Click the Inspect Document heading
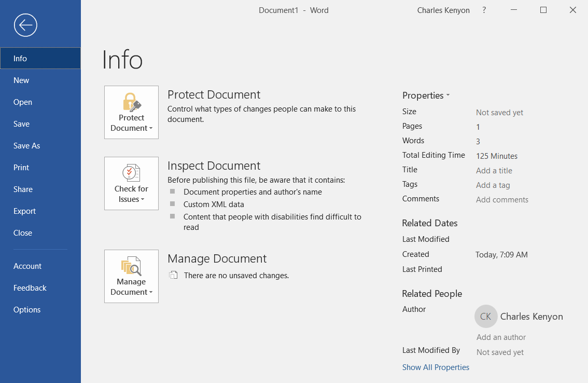The width and height of the screenshot is (588, 383). tap(214, 166)
